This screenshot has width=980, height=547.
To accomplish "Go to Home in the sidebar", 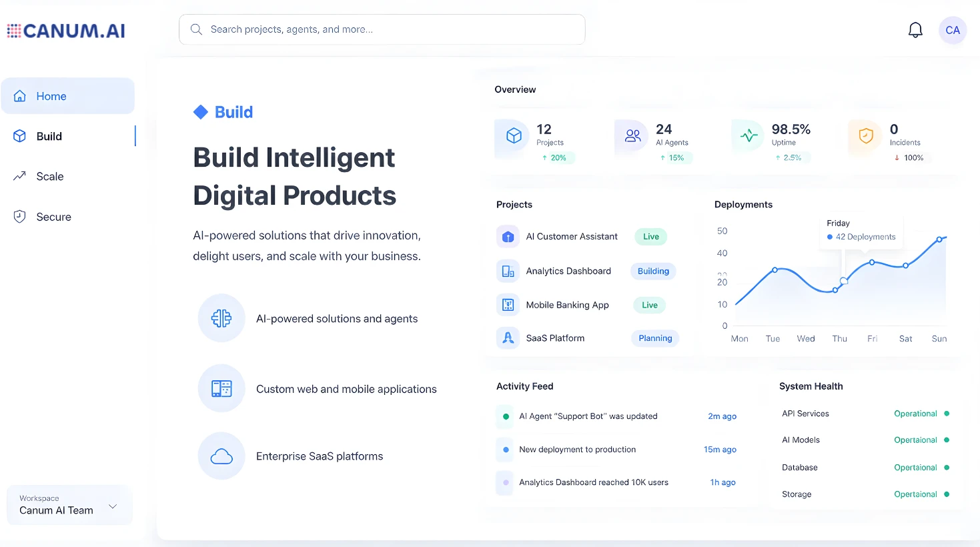I will point(51,96).
